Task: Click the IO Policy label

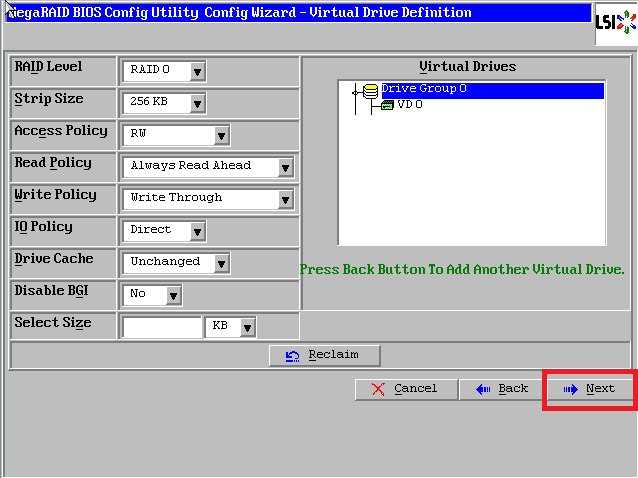Action: pyautogui.click(x=44, y=227)
